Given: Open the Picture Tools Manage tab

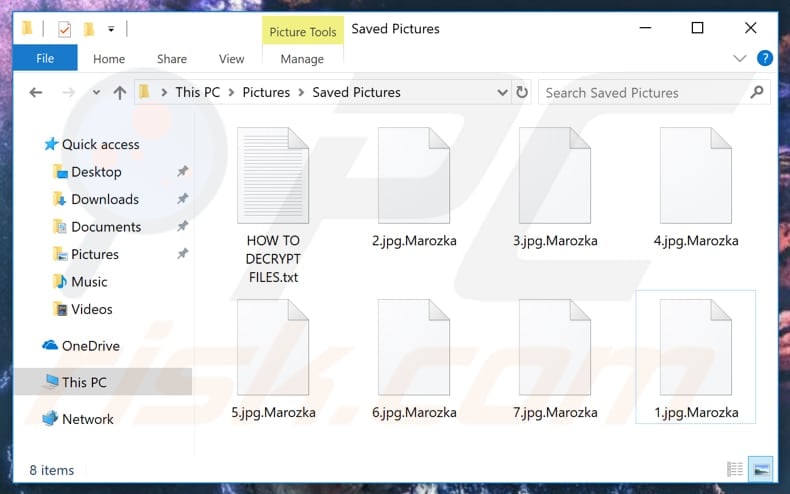Looking at the screenshot, I should [301, 59].
